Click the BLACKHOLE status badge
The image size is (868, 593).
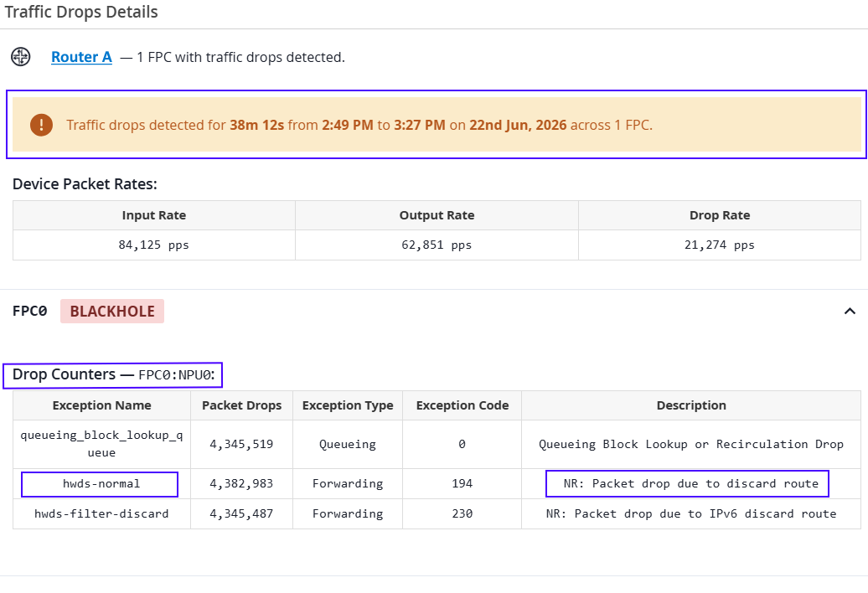(112, 311)
